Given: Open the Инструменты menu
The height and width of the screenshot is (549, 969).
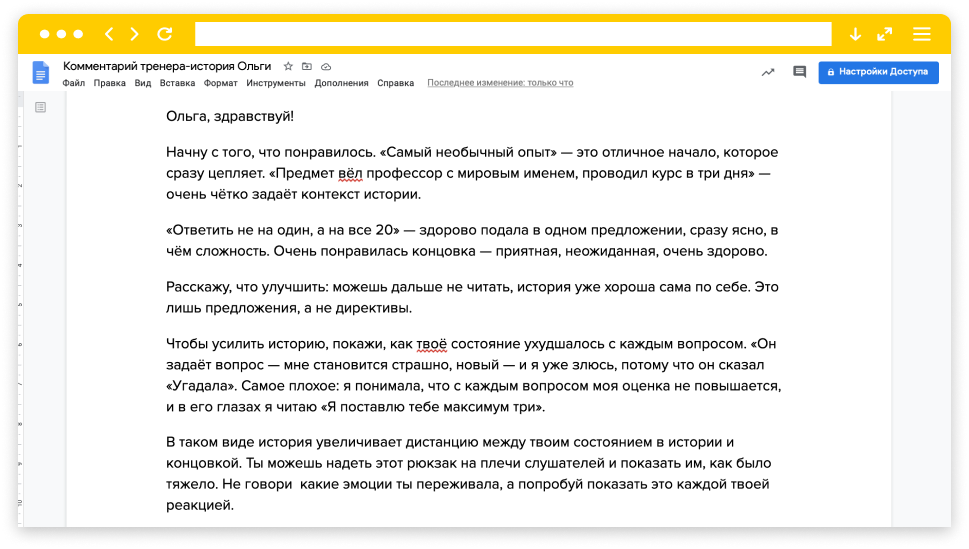Looking at the screenshot, I should [x=276, y=83].
